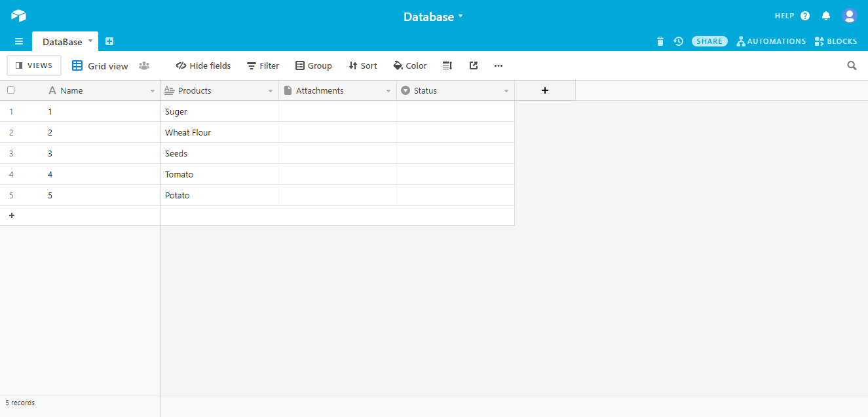This screenshot has width=868, height=417.
Task: Select the Potato product cell
Action: 220,195
